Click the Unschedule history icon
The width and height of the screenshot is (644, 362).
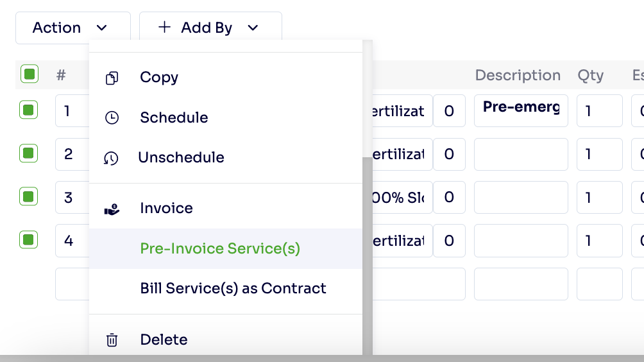pyautogui.click(x=111, y=158)
